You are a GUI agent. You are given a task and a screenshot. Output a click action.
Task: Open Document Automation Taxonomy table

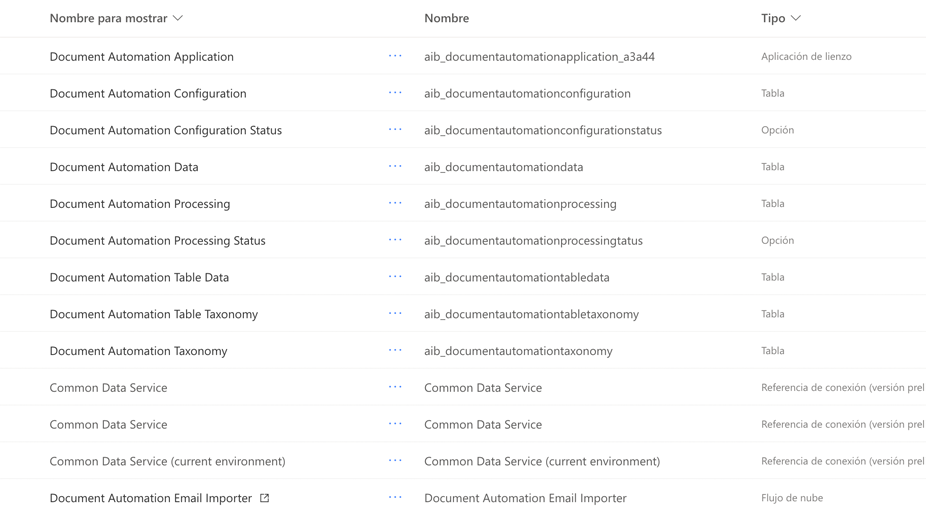point(139,351)
